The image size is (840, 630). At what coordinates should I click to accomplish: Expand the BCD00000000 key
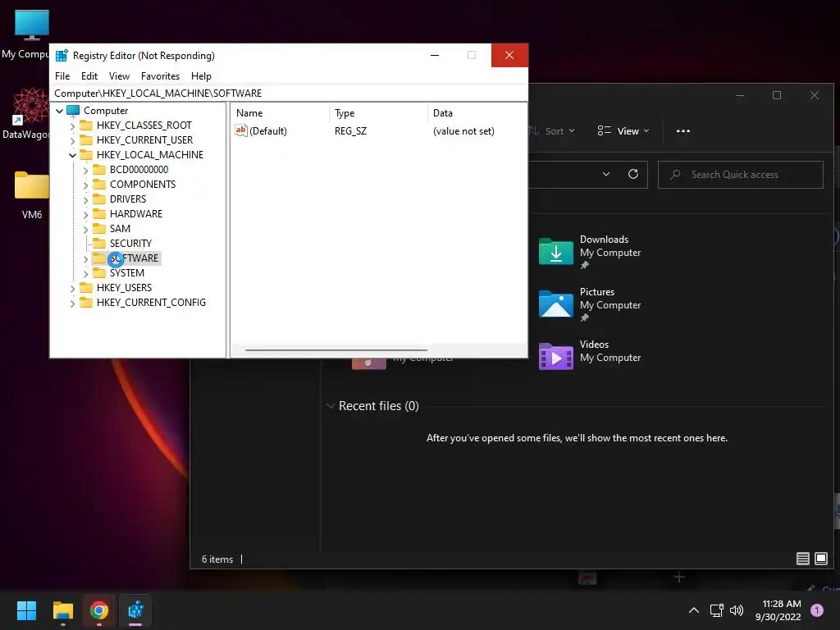point(85,171)
